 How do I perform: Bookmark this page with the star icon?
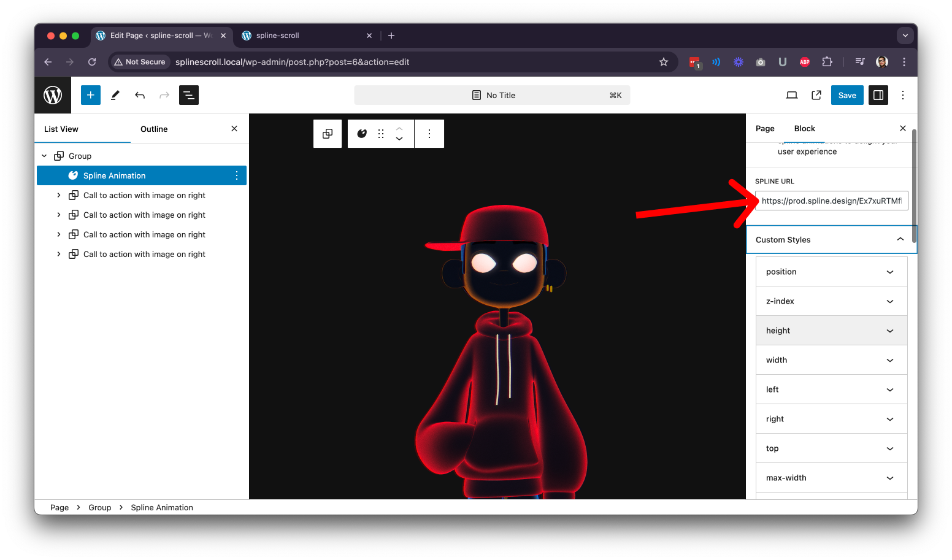pos(664,62)
